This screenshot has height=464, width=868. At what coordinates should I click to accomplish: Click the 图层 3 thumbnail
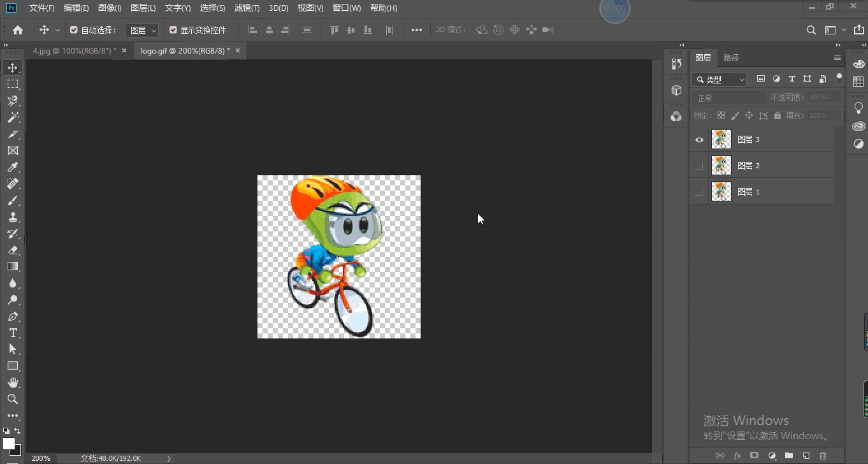(x=721, y=140)
